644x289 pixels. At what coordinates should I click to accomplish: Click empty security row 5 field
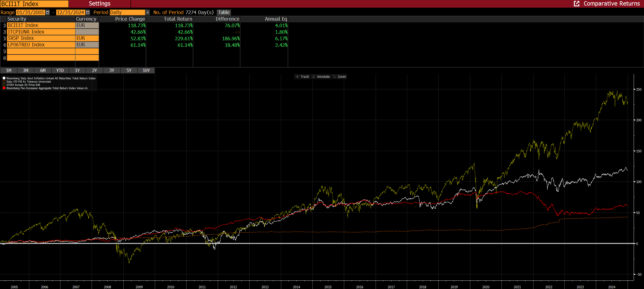[x=41, y=51]
